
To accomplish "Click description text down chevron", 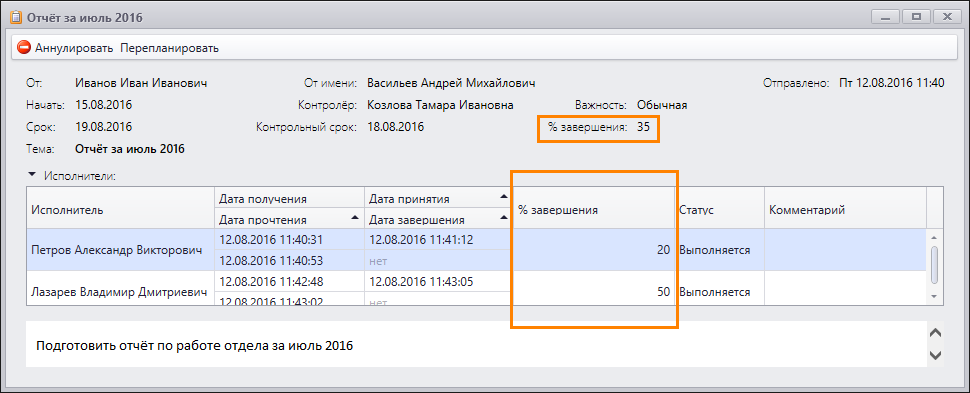I will click(936, 355).
